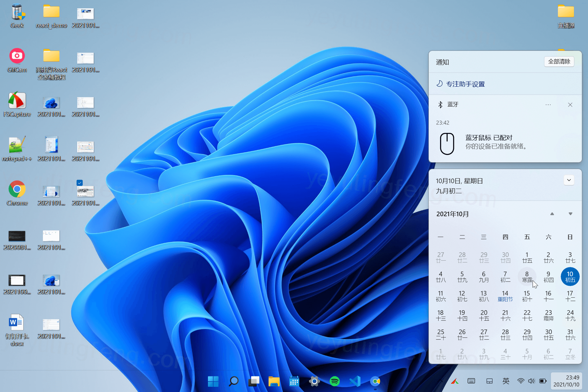This screenshot has width=588, height=392.
Task: Open the Settings gear on the taskbar
Action: pos(314,381)
